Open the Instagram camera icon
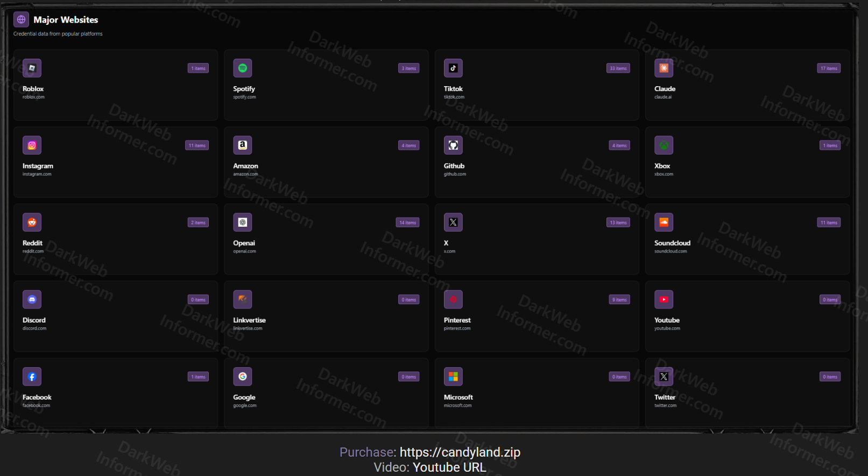Image resolution: width=868 pixels, height=476 pixels. click(32, 145)
